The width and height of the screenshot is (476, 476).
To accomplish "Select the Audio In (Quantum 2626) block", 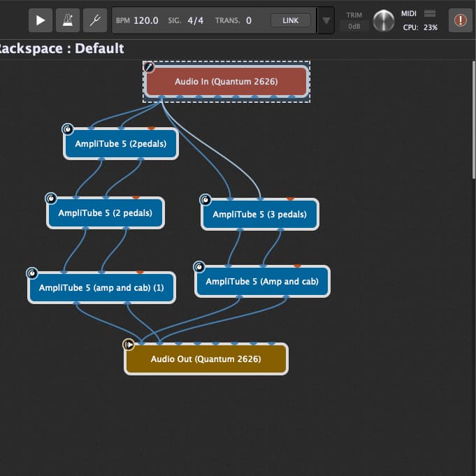I will (226, 81).
